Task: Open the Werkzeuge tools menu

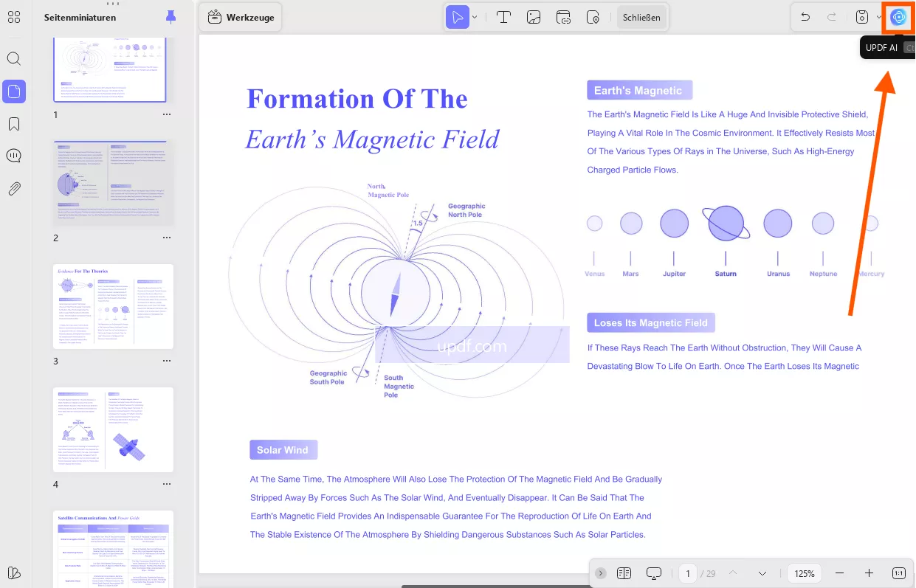Action: (x=241, y=17)
